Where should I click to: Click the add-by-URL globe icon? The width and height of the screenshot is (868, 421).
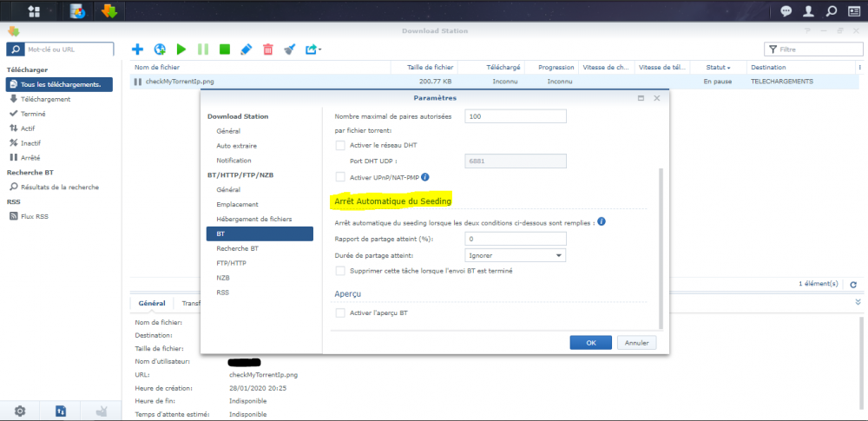click(160, 49)
